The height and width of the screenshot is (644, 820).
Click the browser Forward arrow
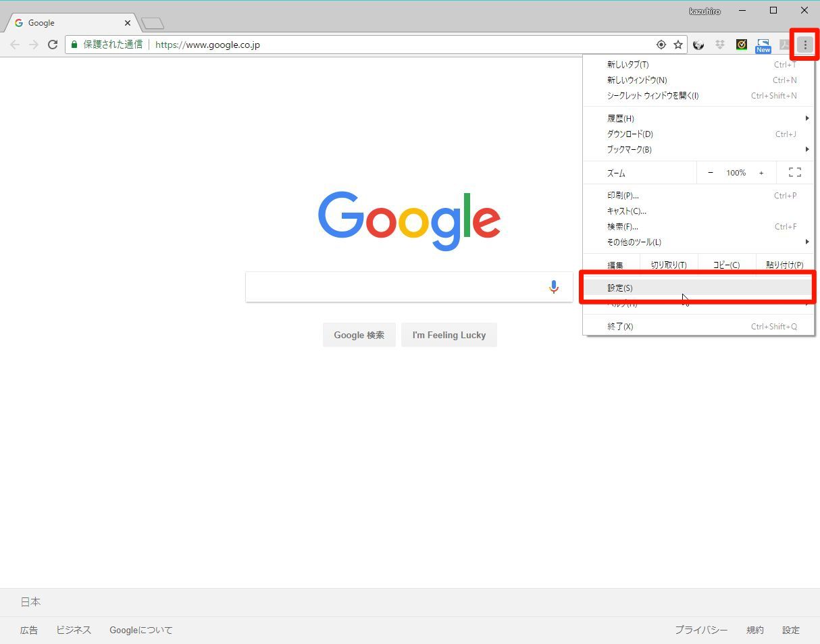pos(33,45)
